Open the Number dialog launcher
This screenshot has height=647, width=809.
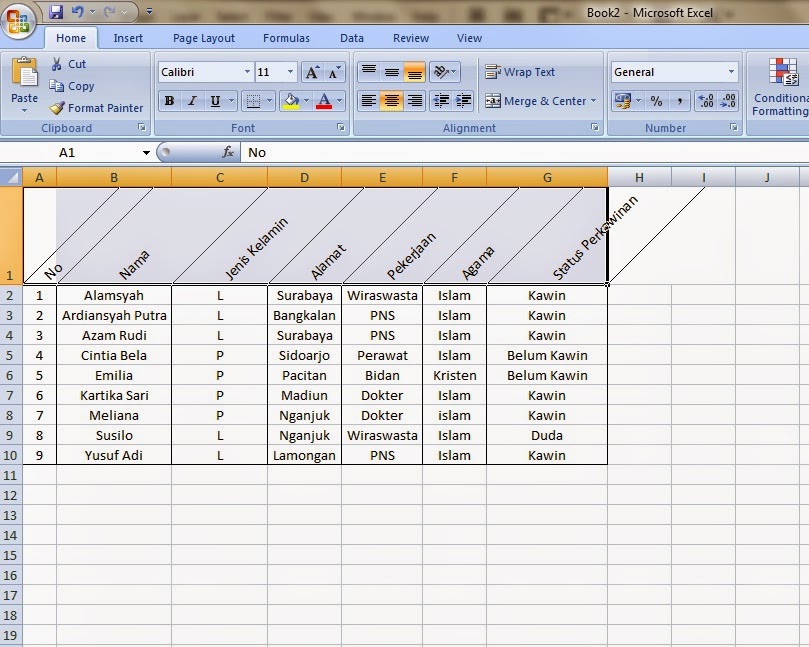point(734,127)
